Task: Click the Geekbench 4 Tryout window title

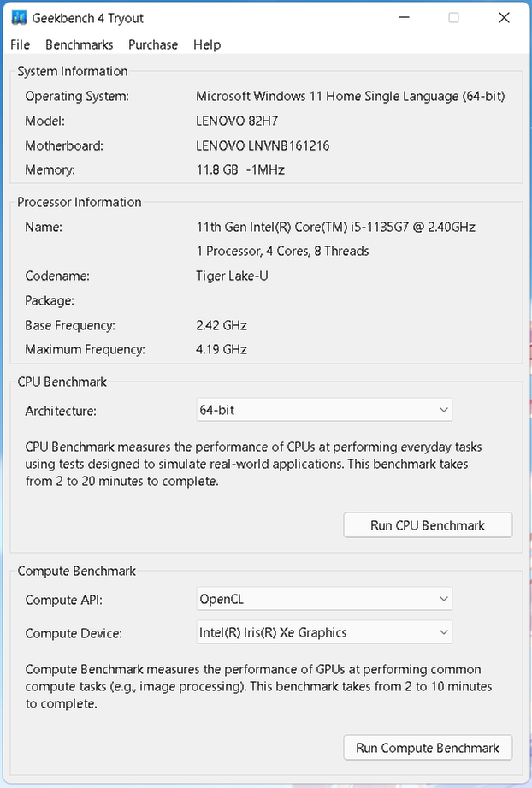Action: coord(88,18)
